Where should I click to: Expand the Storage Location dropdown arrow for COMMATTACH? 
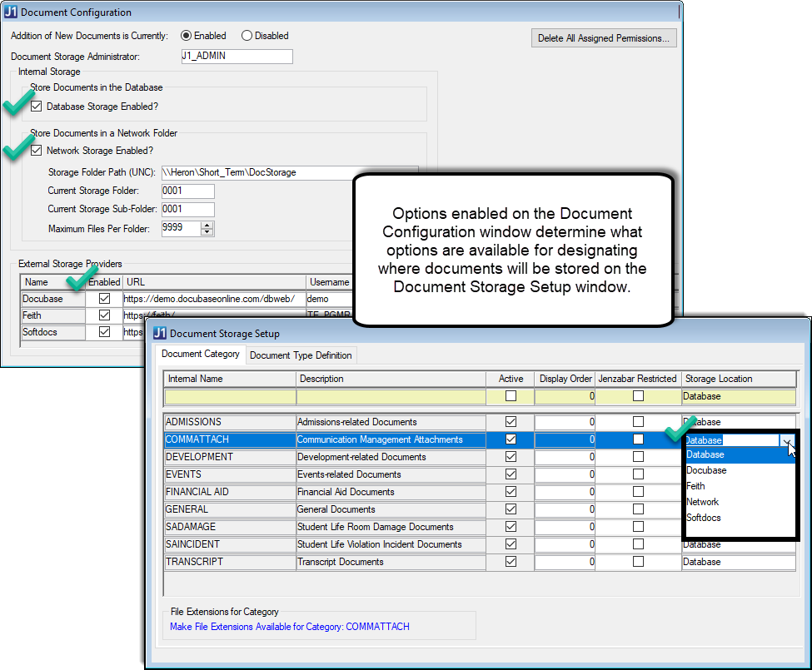coord(788,440)
